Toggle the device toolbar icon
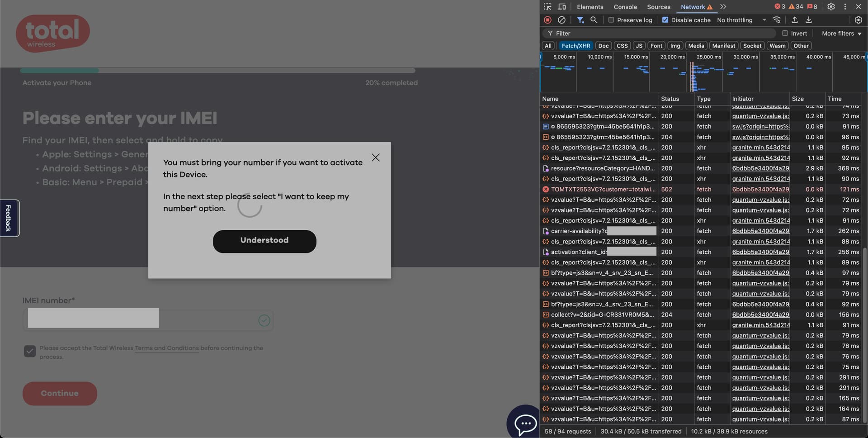Screen dimensions: 868x438 pyautogui.click(x=561, y=7)
